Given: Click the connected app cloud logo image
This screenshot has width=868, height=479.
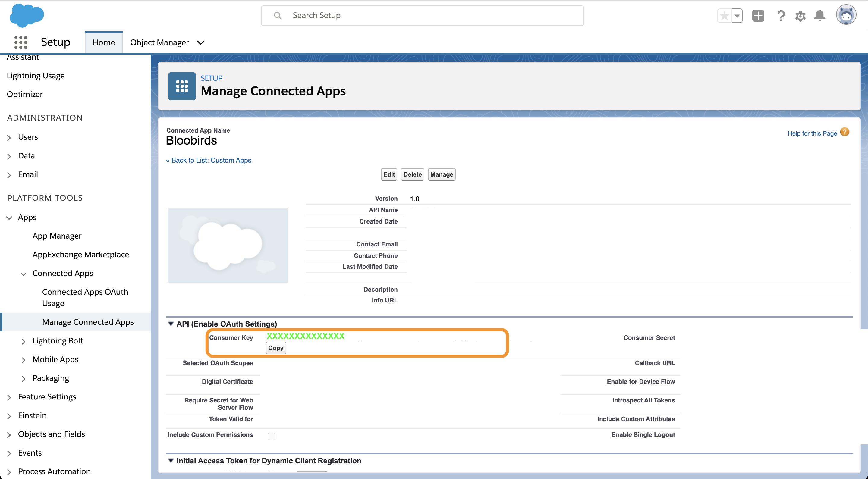Looking at the screenshot, I should tap(228, 246).
